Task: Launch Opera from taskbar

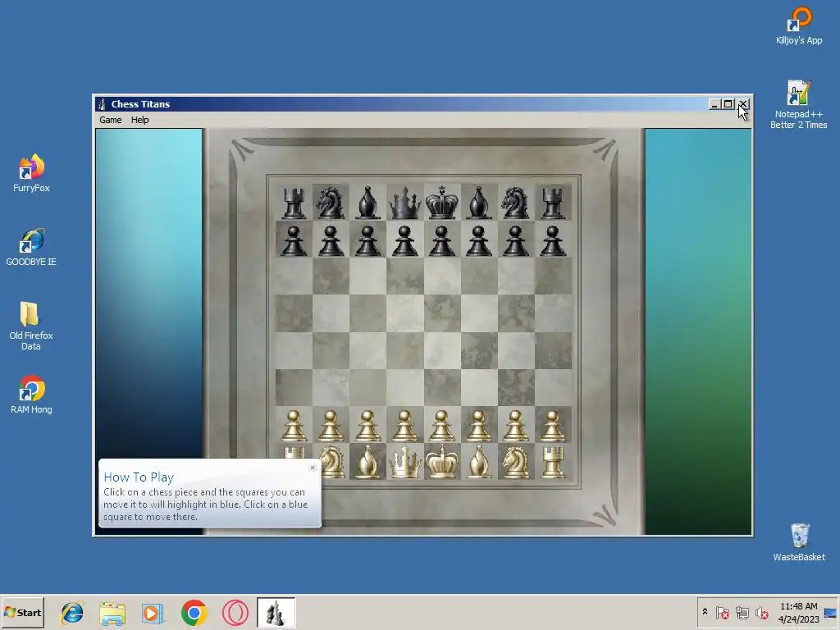Action: (x=235, y=614)
